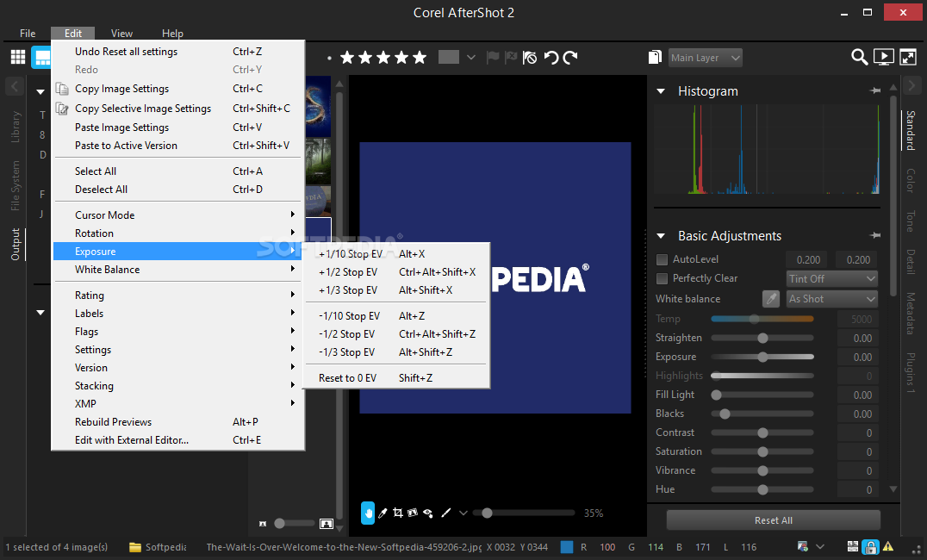Viewport: 927px width, 560px height.
Task: Set rating to the third star
Action: pos(383,58)
